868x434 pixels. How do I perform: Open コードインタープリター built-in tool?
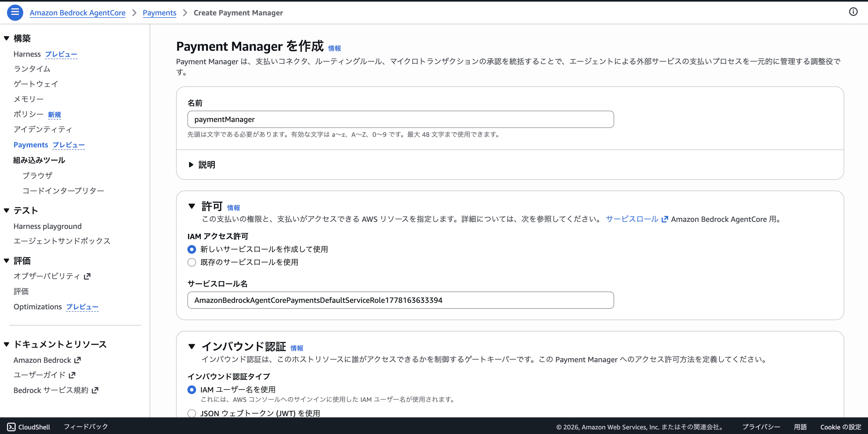[63, 191]
